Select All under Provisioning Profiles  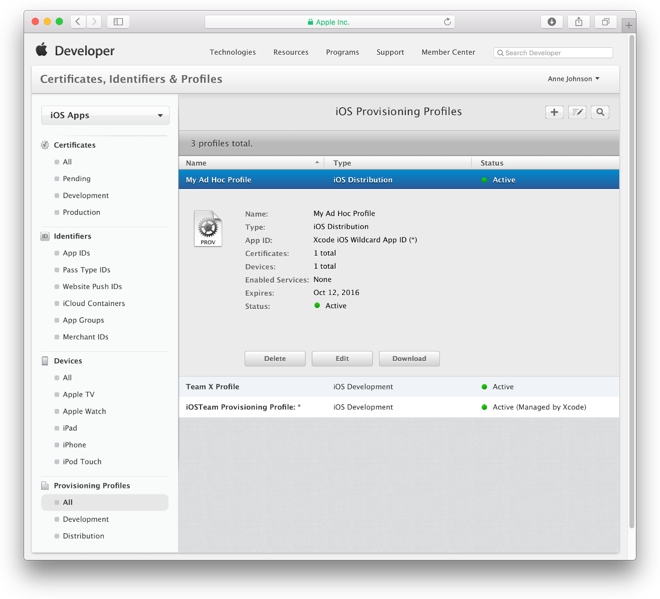(x=105, y=502)
